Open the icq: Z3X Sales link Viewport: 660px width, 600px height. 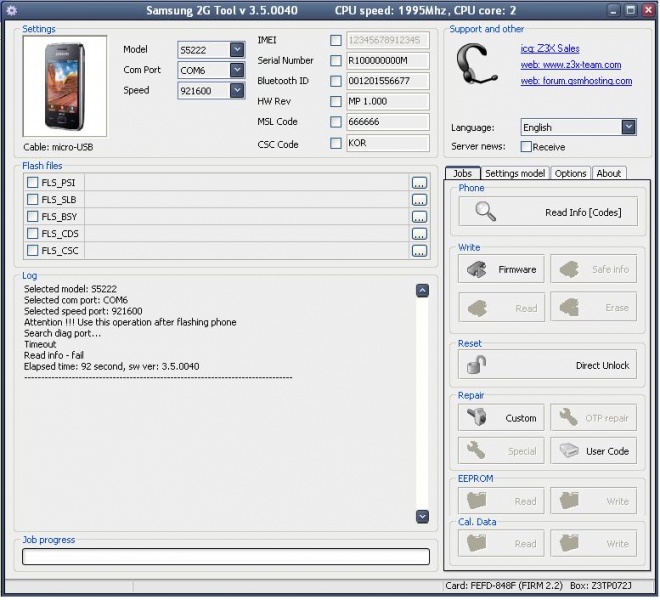[x=550, y=48]
